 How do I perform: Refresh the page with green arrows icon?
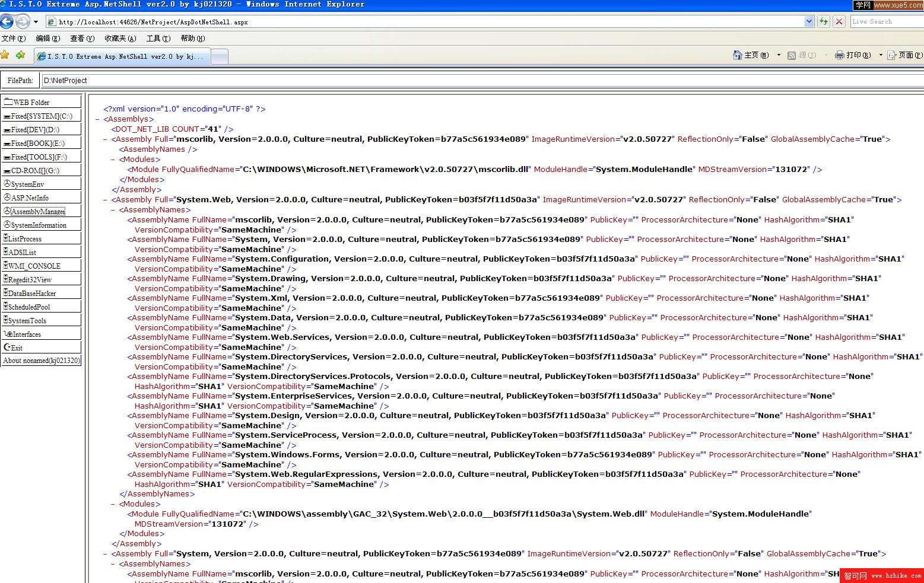click(x=824, y=21)
